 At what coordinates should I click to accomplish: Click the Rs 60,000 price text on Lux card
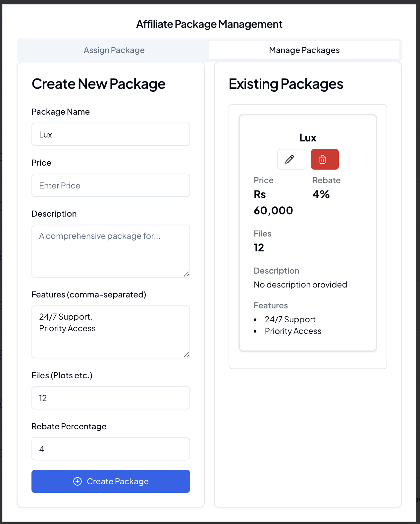(273, 202)
